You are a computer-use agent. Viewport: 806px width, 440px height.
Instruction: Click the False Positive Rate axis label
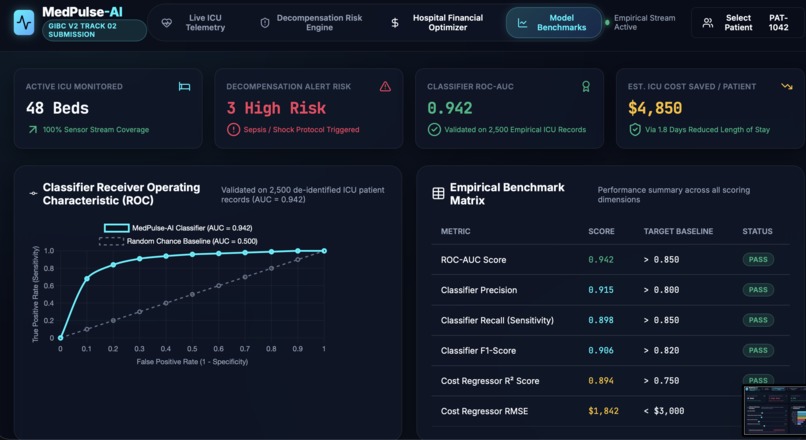coord(192,362)
